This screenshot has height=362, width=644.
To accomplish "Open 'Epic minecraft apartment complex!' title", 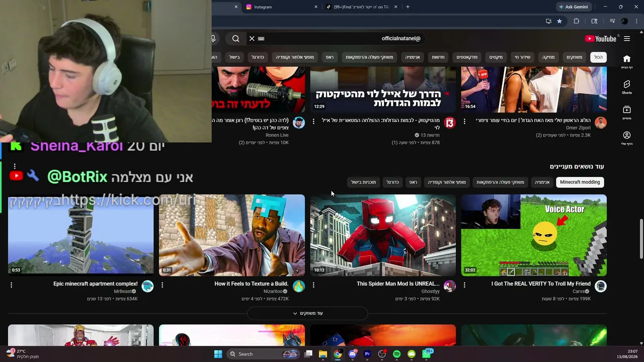I will point(96,284).
